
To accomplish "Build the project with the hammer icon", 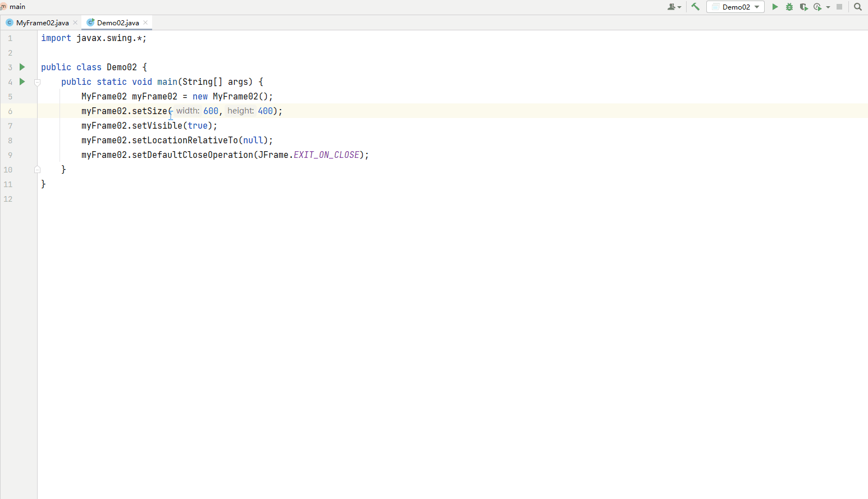I will tap(695, 7).
